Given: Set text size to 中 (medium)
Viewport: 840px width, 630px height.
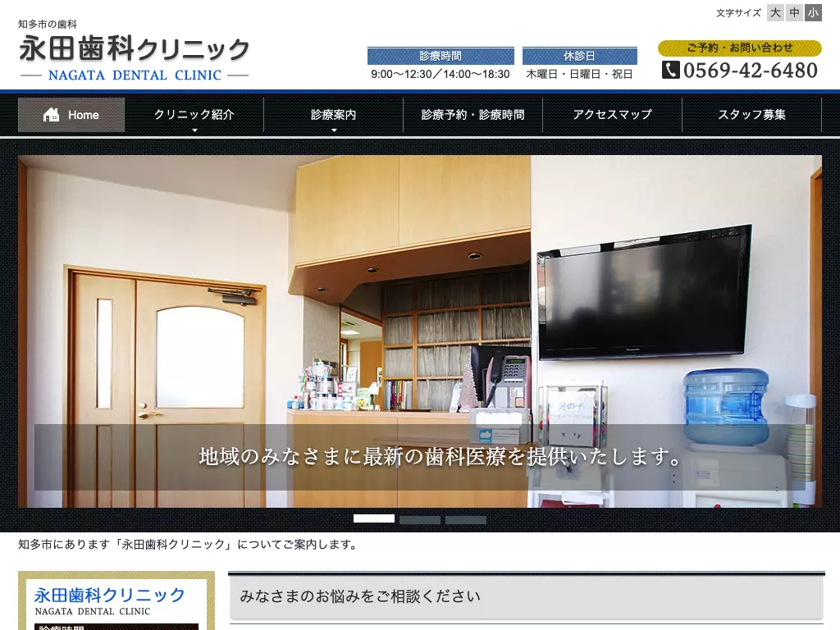Looking at the screenshot, I should (794, 13).
